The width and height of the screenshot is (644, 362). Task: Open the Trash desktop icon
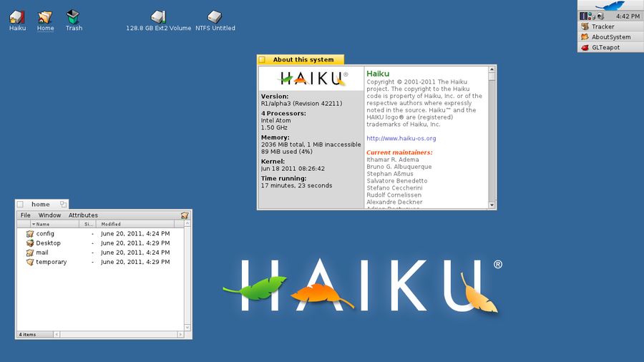(73, 17)
